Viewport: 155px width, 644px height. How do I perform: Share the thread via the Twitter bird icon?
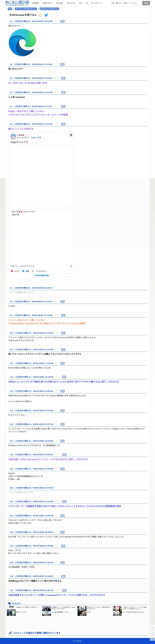pyautogui.click(x=46, y=15)
